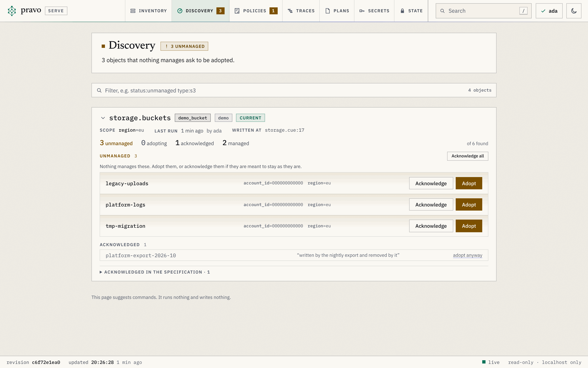Open the Policies tab
Viewport: 588px width, 368px height.
[x=256, y=11]
